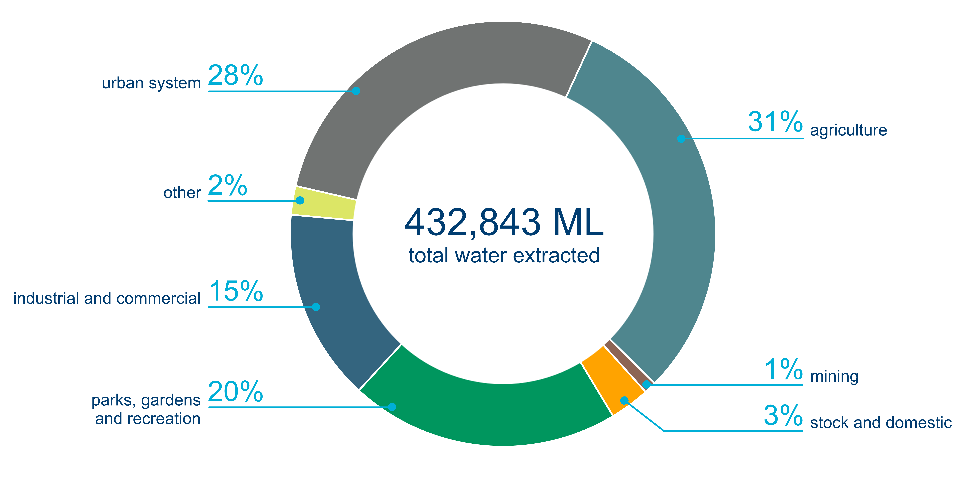Click the callout dot on industrial segment
The width and height of the screenshot is (980, 478).
(x=316, y=307)
